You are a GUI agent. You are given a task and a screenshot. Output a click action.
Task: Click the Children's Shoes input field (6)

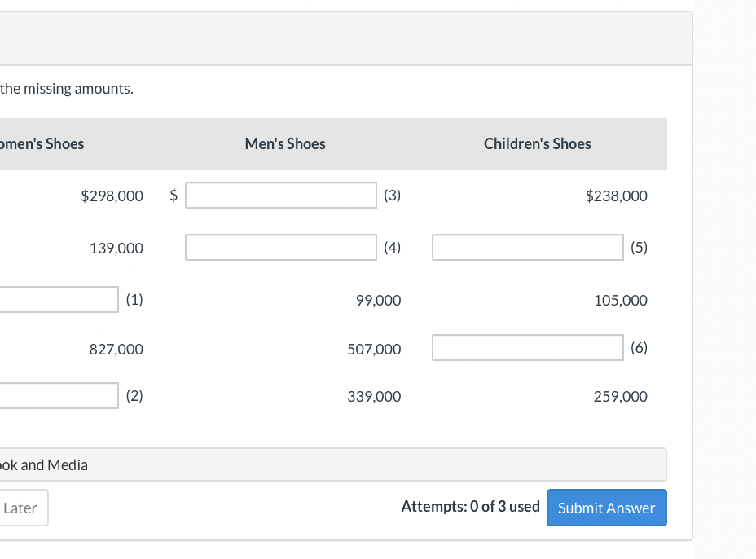click(527, 348)
